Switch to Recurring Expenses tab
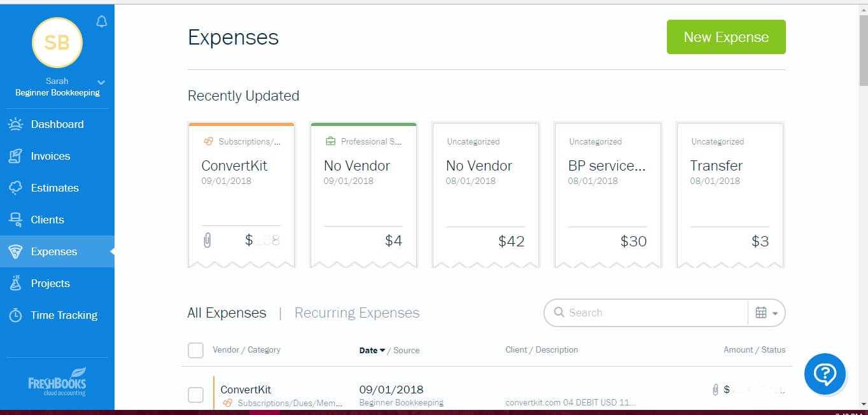 point(357,313)
